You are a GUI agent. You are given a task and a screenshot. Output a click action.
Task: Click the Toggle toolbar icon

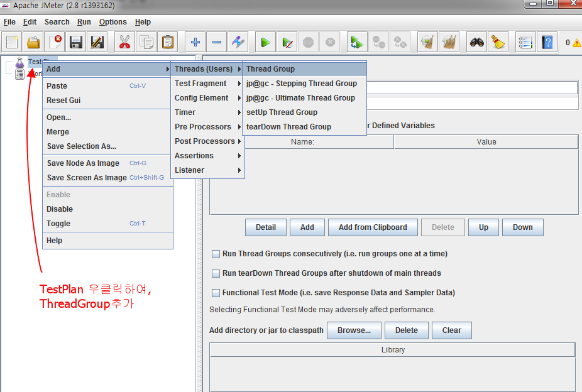[x=238, y=42]
